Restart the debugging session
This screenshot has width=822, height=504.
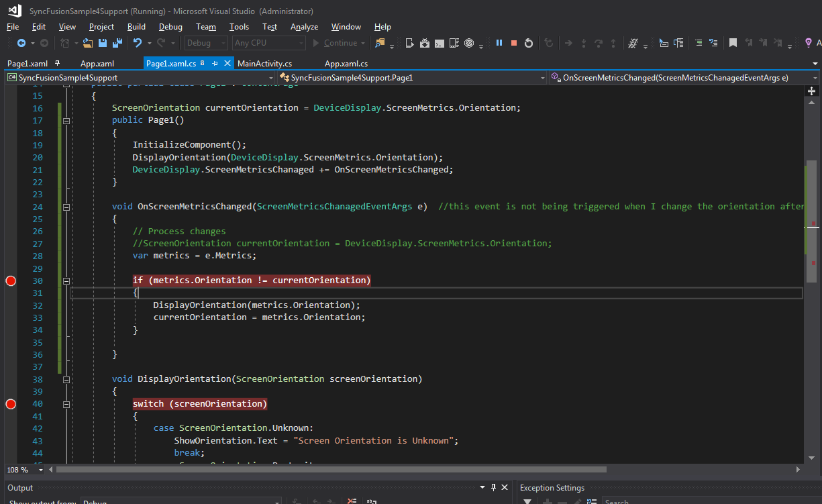(529, 43)
